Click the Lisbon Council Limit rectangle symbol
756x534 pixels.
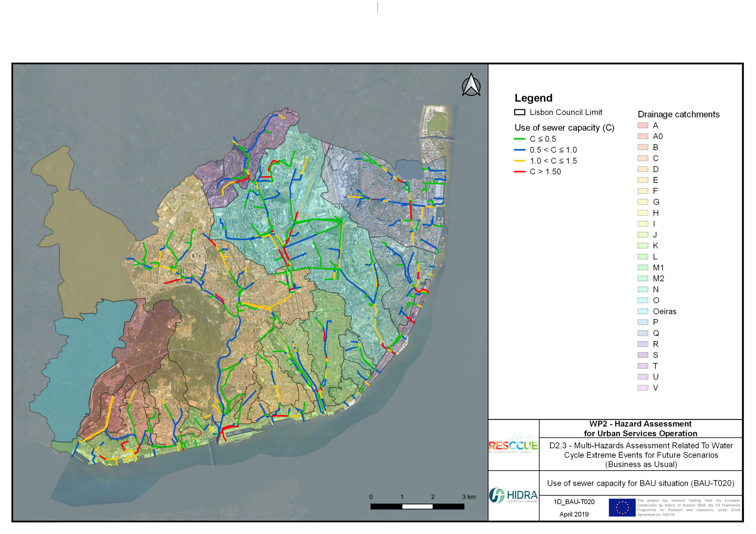(519, 112)
